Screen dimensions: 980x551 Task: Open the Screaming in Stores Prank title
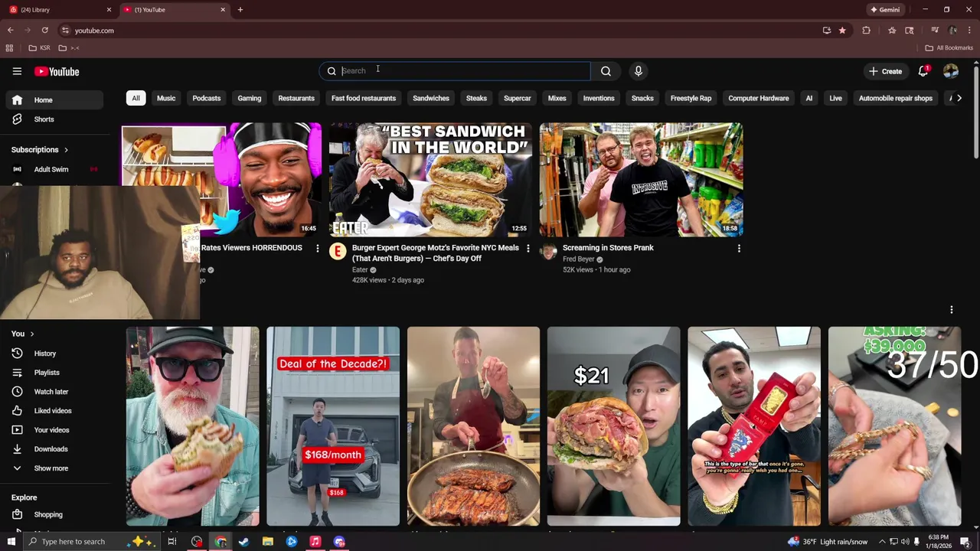click(608, 248)
